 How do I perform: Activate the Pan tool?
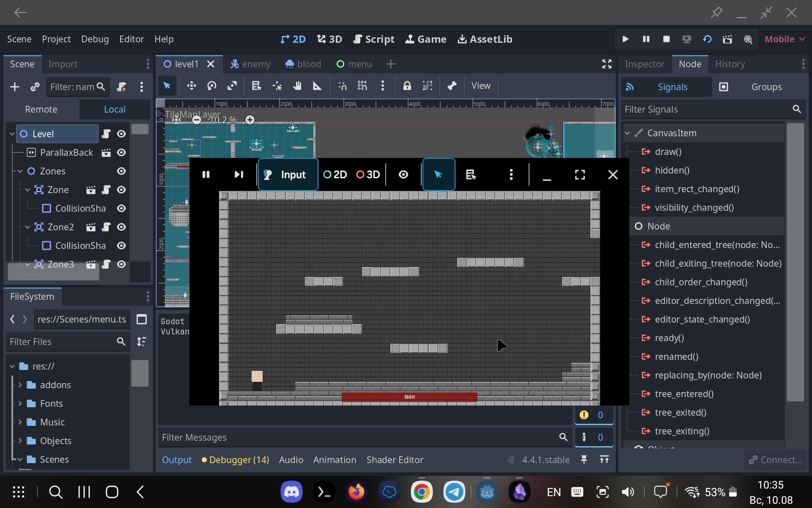tap(298, 86)
